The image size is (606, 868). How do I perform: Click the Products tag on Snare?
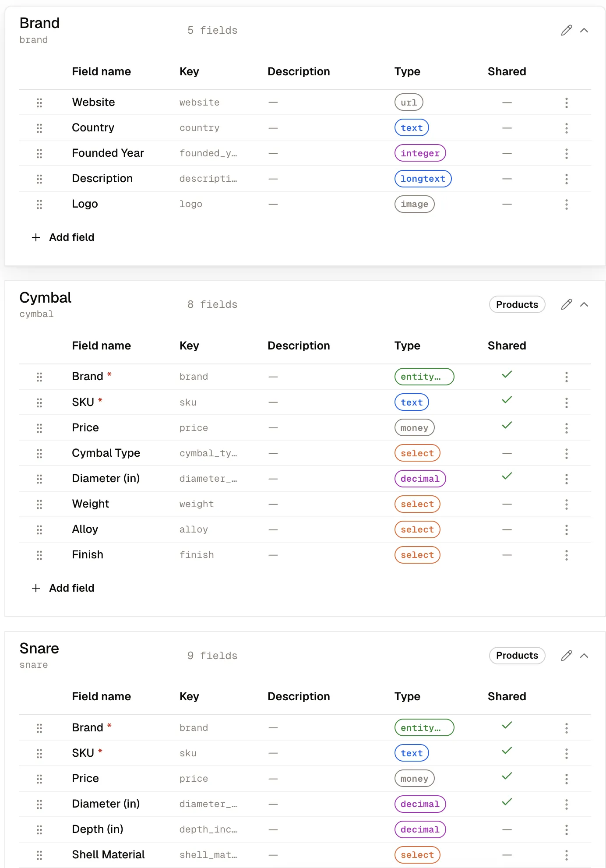[x=517, y=656]
